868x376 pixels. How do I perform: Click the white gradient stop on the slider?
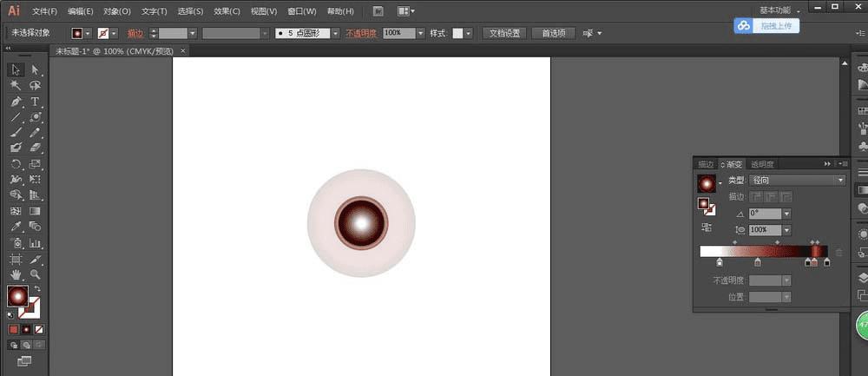tap(720, 262)
